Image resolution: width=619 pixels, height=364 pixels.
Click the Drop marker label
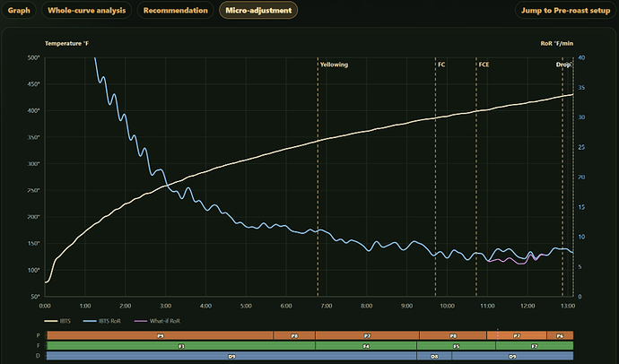click(563, 65)
